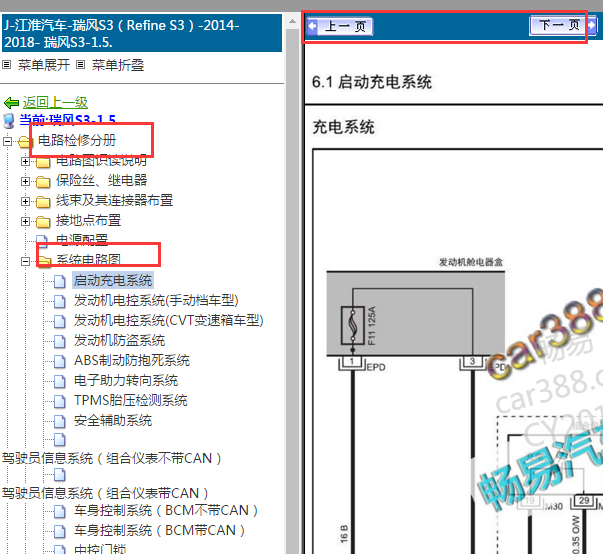603x554 pixels.
Task: Open 安全辅助系统 page
Action: [113, 420]
